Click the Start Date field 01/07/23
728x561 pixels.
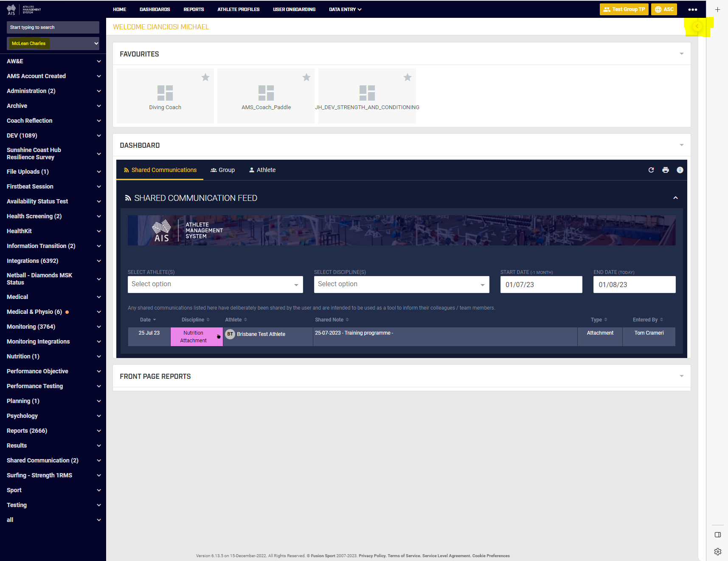[x=541, y=285]
